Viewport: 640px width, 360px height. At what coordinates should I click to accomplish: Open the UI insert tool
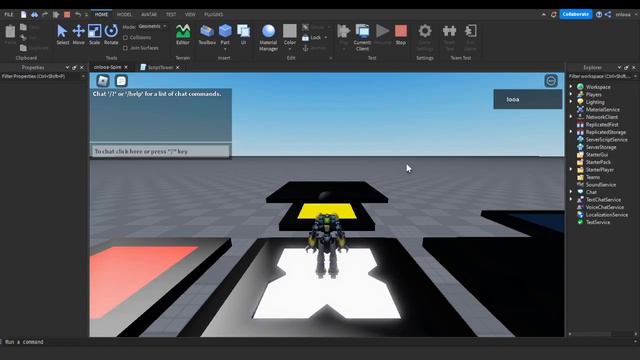(x=243, y=34)
